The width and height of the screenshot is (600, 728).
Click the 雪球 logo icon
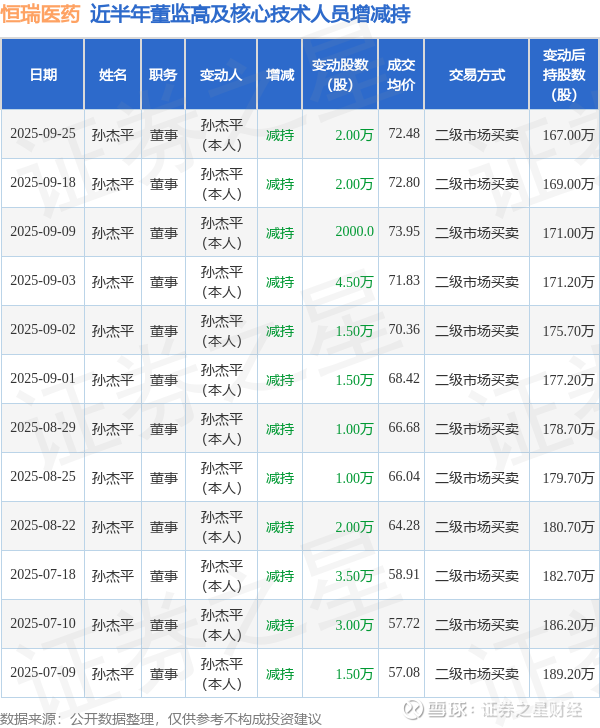pyautogui.click(x=414, y=710)
